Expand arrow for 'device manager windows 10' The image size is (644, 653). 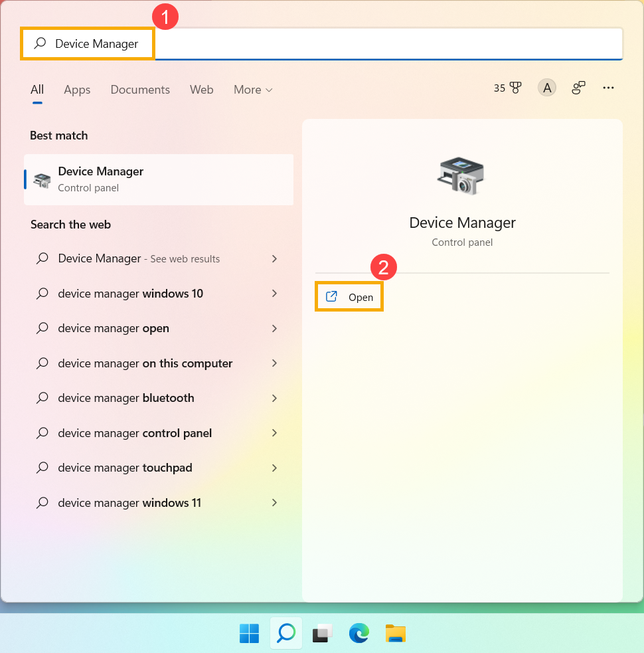[x=274, y=294]
